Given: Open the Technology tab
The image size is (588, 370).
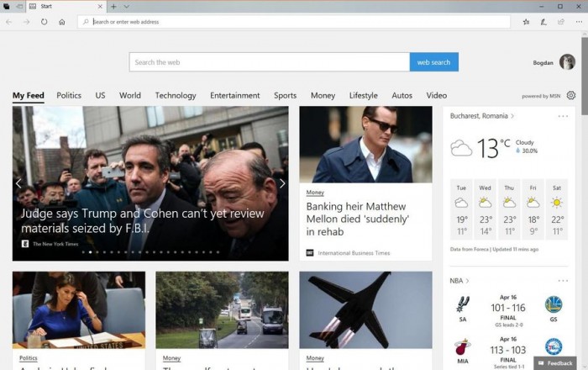Looking at the screenshot, I should click(x=176, y=95).
